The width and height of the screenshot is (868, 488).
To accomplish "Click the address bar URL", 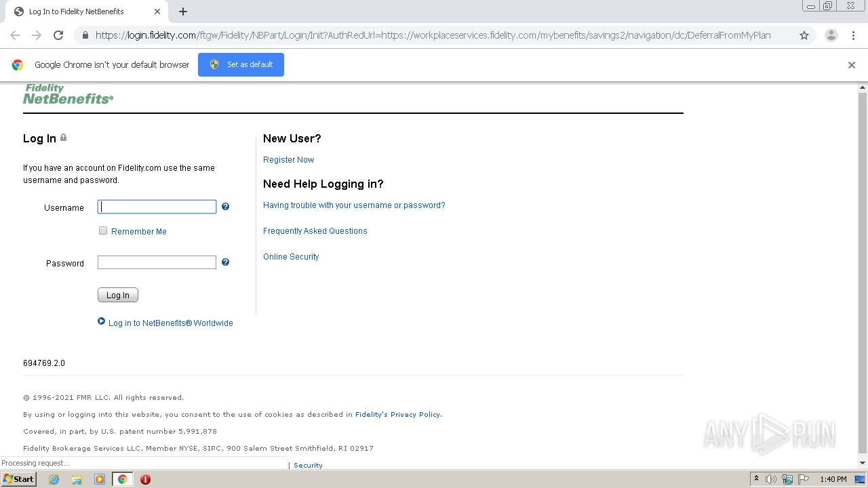I will click(433, 35).
